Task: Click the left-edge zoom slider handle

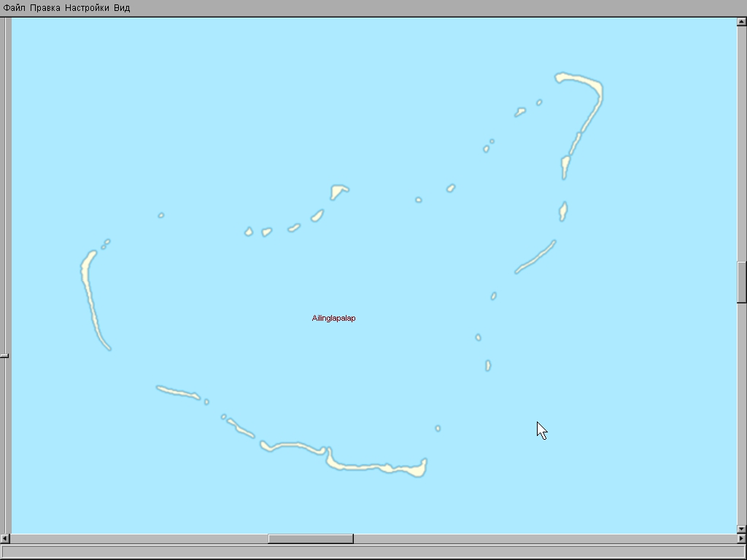Action: click(x=4, y=356)
